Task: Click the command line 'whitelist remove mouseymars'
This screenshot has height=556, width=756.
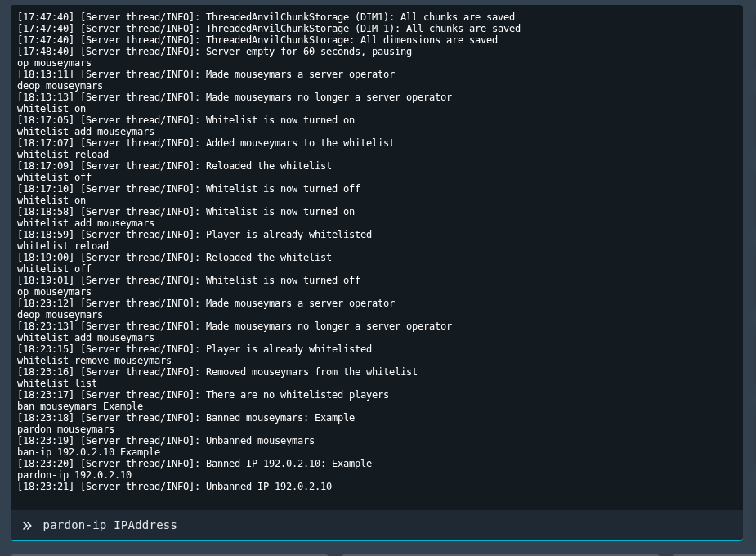Action: (94, 361)
